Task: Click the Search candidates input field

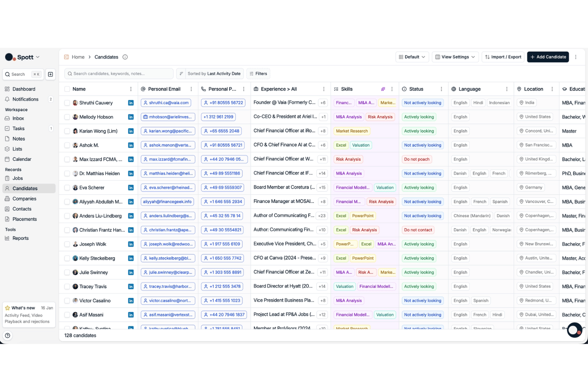Action: pyautogui.click(x=119, y=74)
